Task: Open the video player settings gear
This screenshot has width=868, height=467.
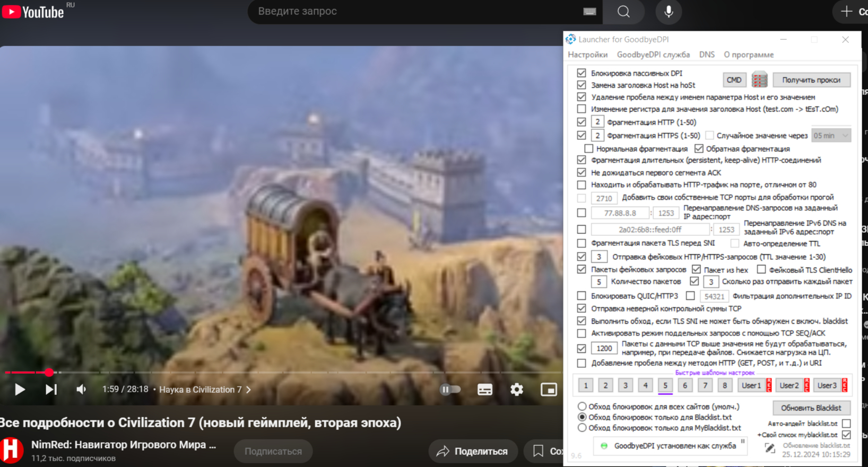Action: point(517,390)
